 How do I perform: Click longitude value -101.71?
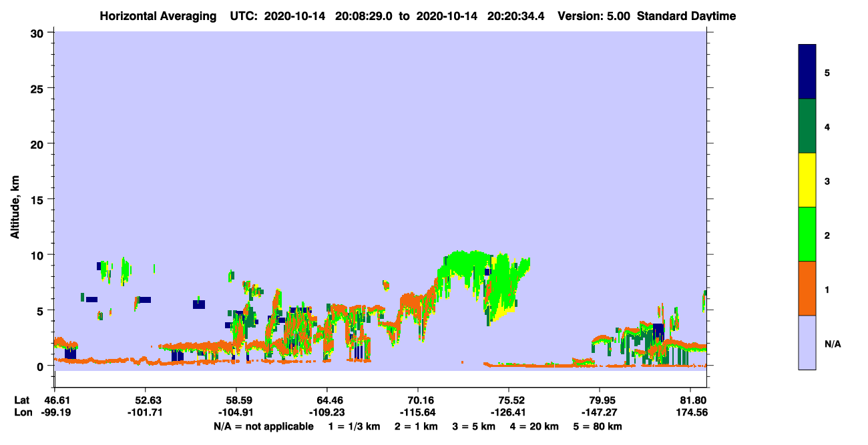(146, 412)
